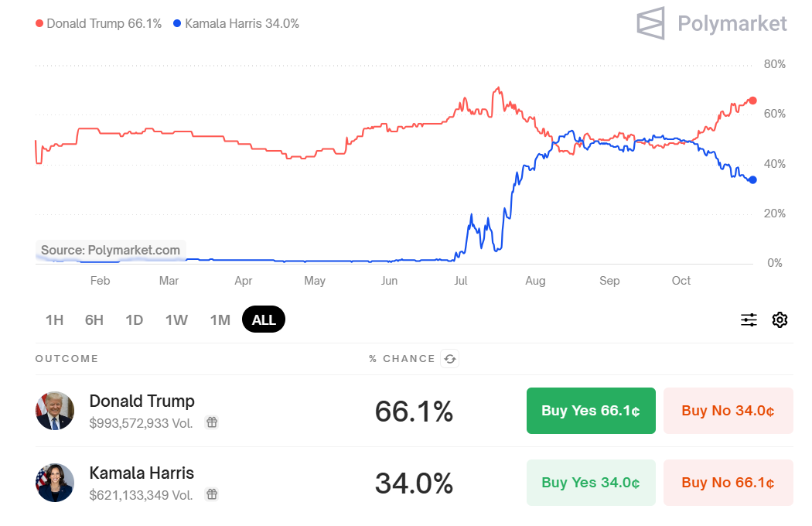Click the gift icon next to Trump volume
The image size is (812, 526).
tap(211, 422)
